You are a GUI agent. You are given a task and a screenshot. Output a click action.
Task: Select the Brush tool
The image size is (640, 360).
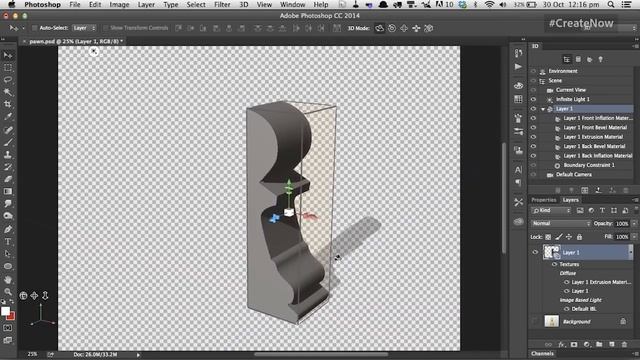click(8, 142)
